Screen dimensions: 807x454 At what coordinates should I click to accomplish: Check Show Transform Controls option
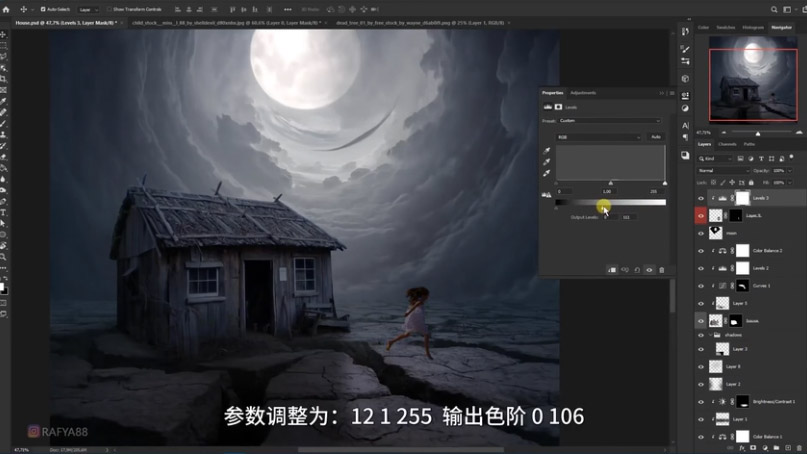(110, 9)
